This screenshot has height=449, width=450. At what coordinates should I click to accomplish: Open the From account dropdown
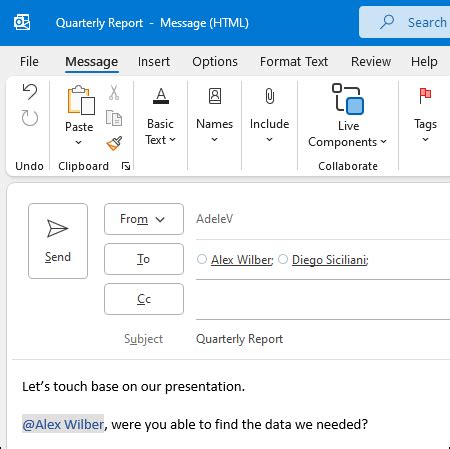pos(144,219)
